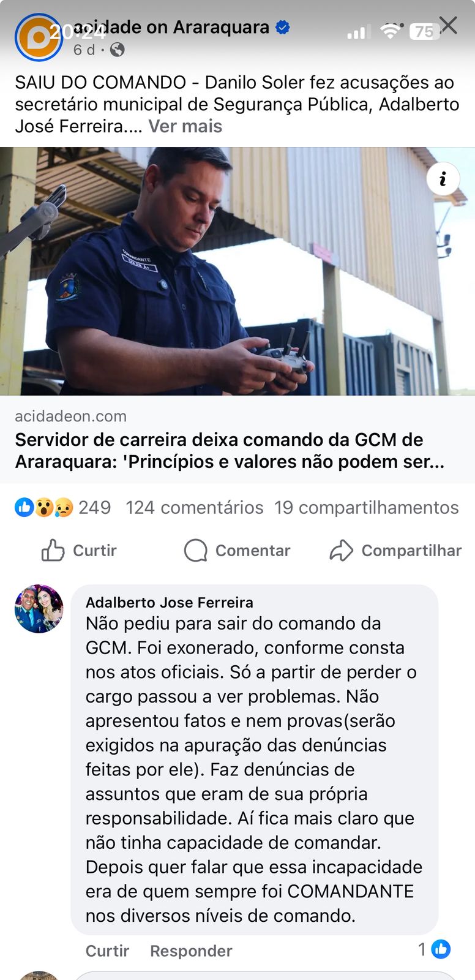The image size is (475, 980).
Task: Open the acidadeon.com article headline
Action: point(230,450)
